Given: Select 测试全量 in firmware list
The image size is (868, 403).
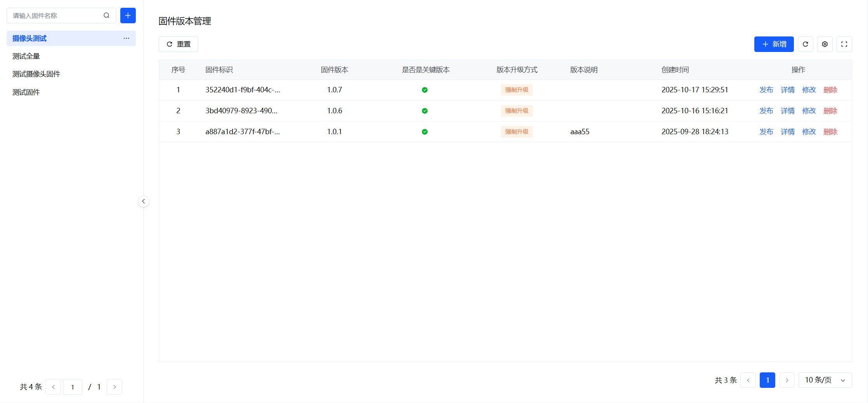Looking at the screenshot, I should [26, 56].
